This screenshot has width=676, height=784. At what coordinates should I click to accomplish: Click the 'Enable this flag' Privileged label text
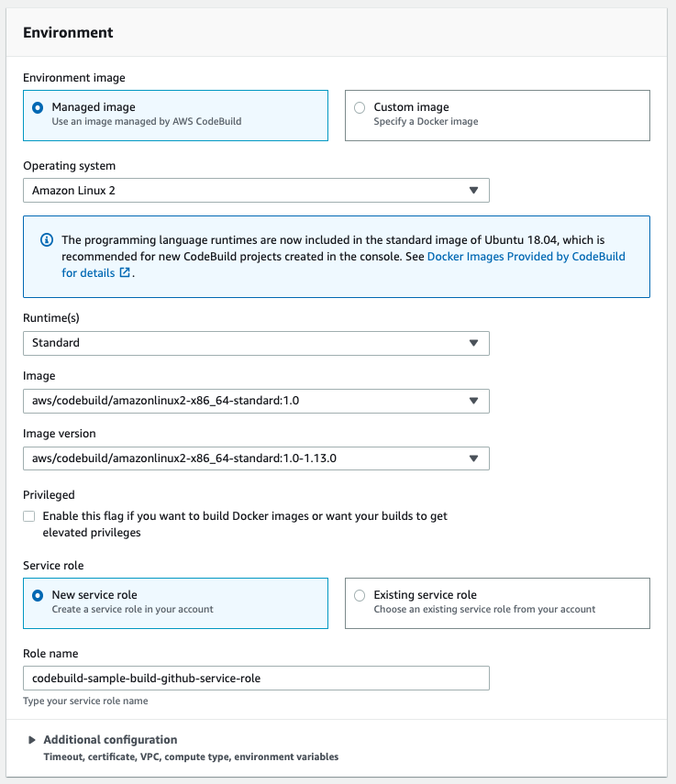[244, 516]
